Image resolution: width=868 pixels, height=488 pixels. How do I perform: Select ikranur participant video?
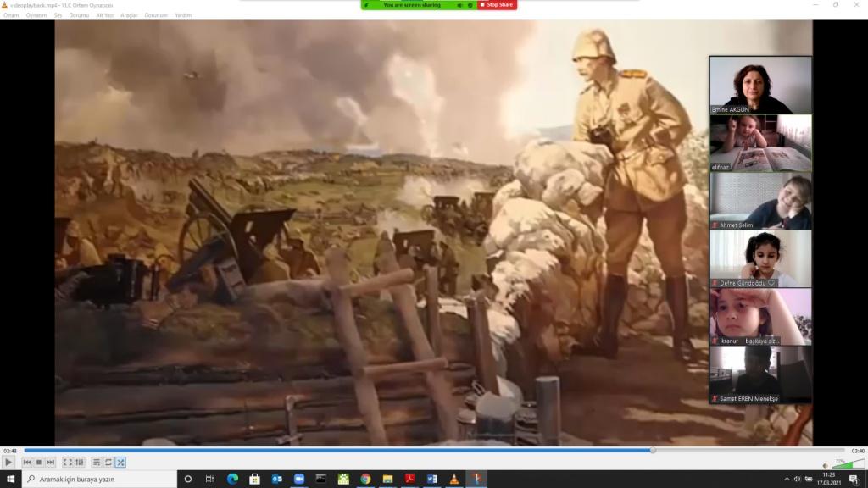(x=760, y=317)
